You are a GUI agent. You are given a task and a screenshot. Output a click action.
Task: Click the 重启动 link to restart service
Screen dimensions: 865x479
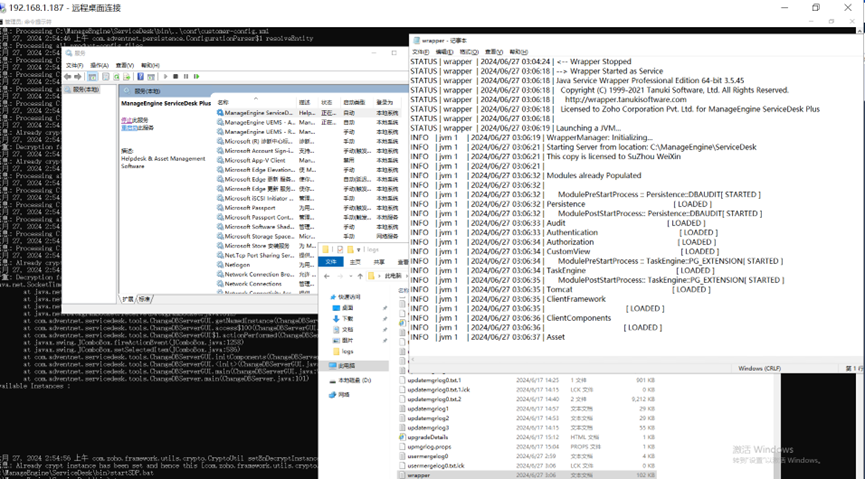tap(129, 127)
